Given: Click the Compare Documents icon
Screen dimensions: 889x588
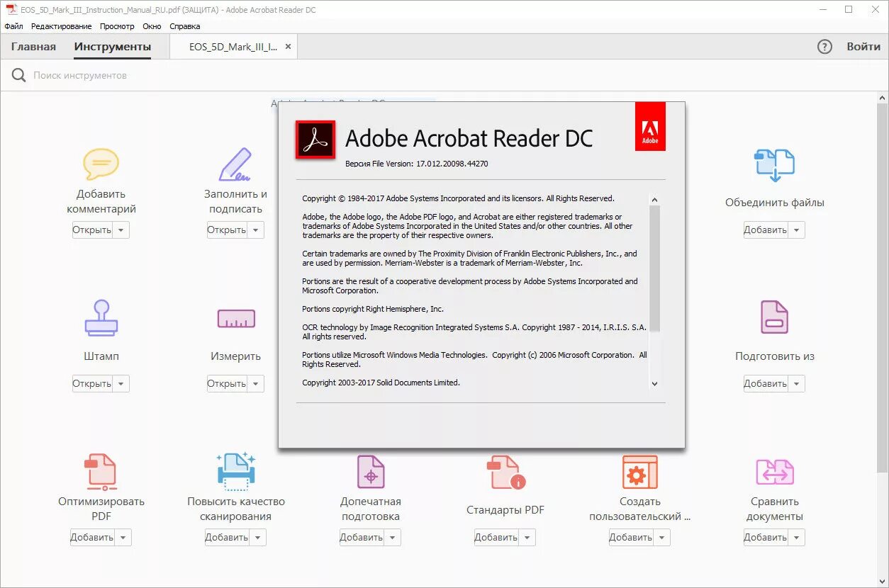Looking at the screenshot, I should pyautogui.click(x=774, y=472).
